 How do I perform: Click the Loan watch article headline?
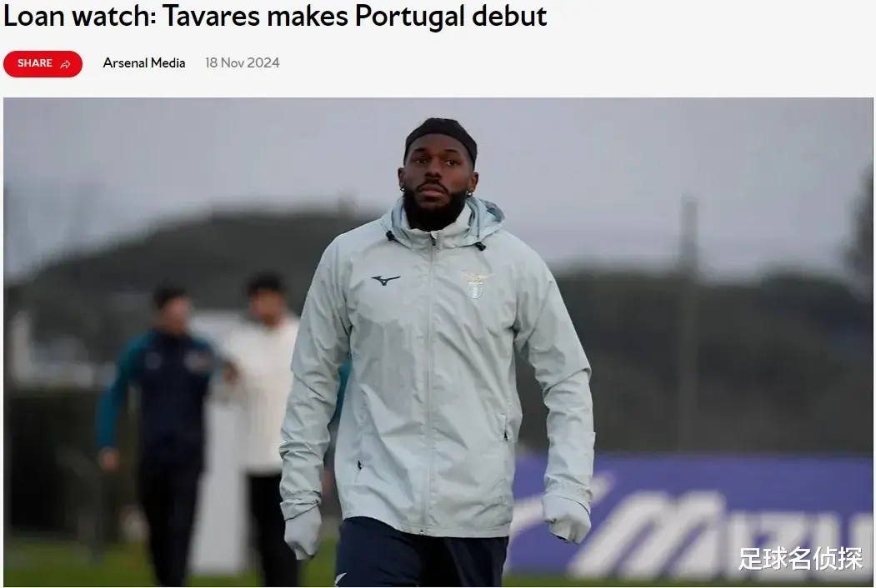pos(275,16)
